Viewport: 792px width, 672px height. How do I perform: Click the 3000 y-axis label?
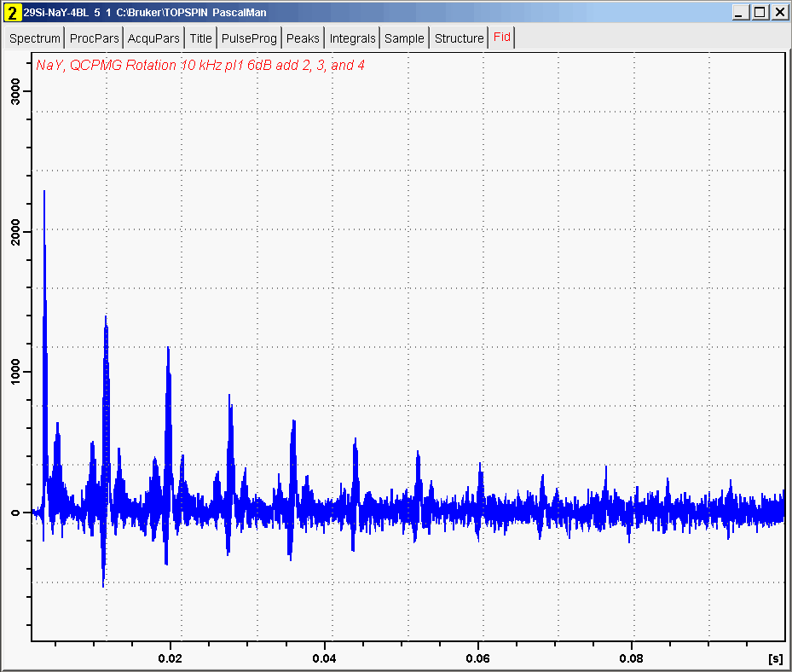click(14, 91)
